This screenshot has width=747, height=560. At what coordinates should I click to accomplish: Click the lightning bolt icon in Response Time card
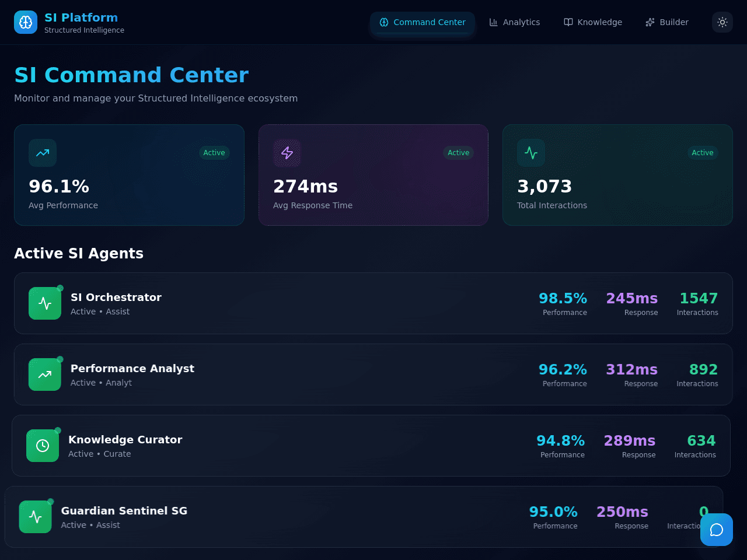287,153
